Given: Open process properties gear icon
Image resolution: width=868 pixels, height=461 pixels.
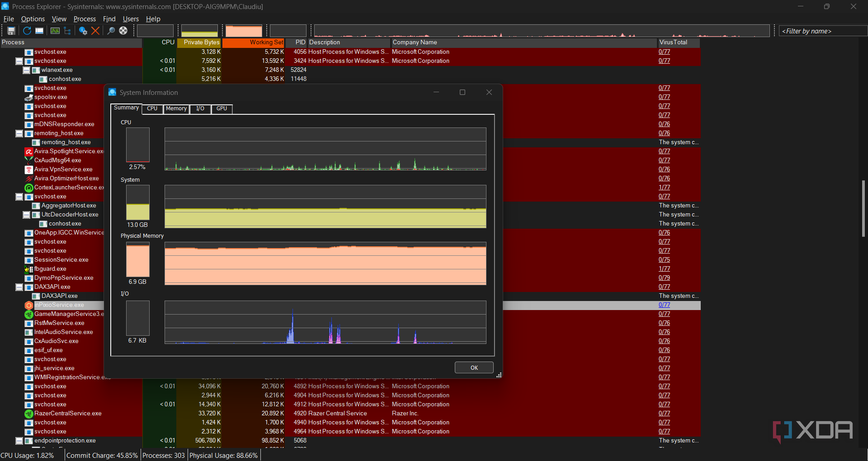Looking at the screenshot, I should click(83, 31).
